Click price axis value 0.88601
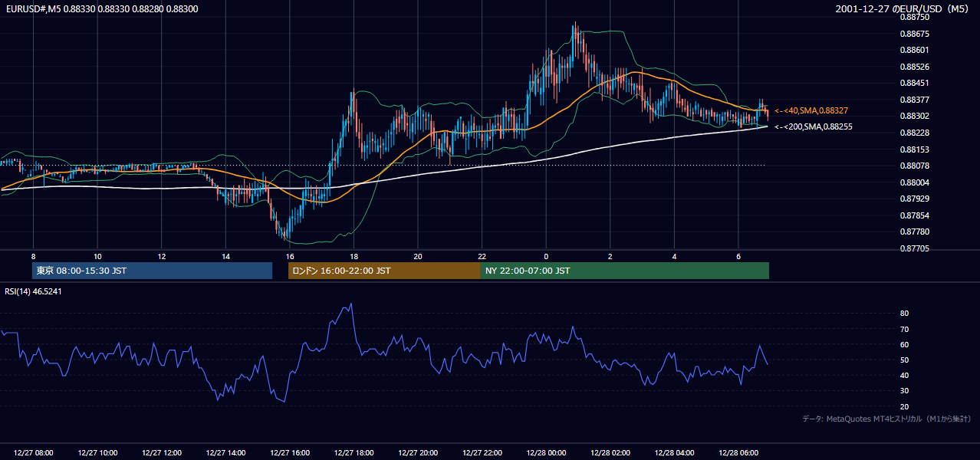 pyautogui.click(x=915, y=51)
